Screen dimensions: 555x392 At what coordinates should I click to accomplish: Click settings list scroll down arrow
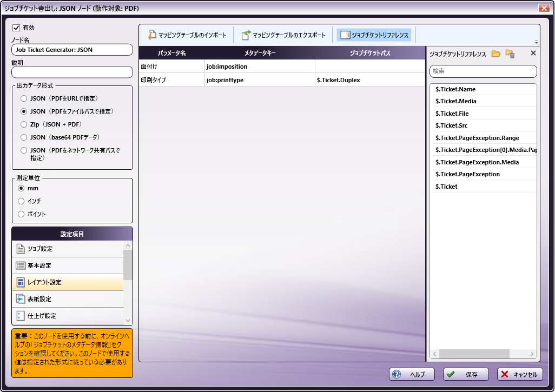[x=128, y=321]
